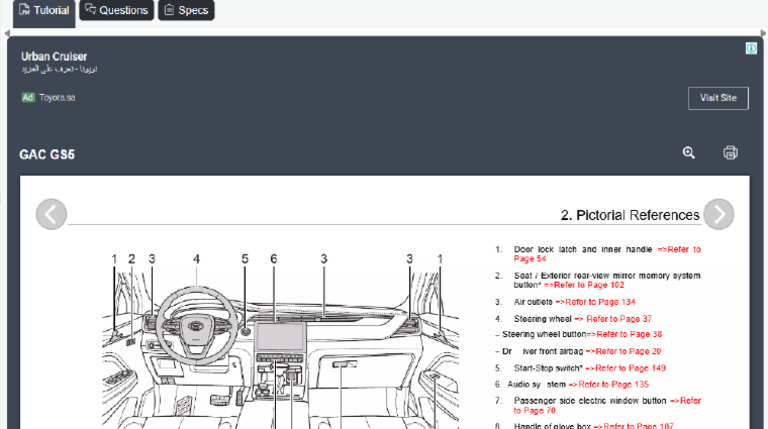This screenshot has width=768, height=429.
Task: Open the ad info icon
Action: pos(751,48)
